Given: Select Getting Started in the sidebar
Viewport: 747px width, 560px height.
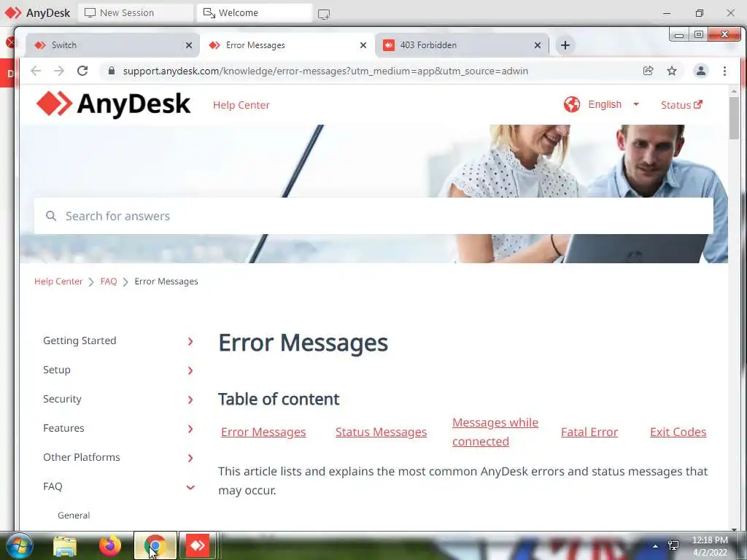Looking at the screenshot, I should (80, 341).
